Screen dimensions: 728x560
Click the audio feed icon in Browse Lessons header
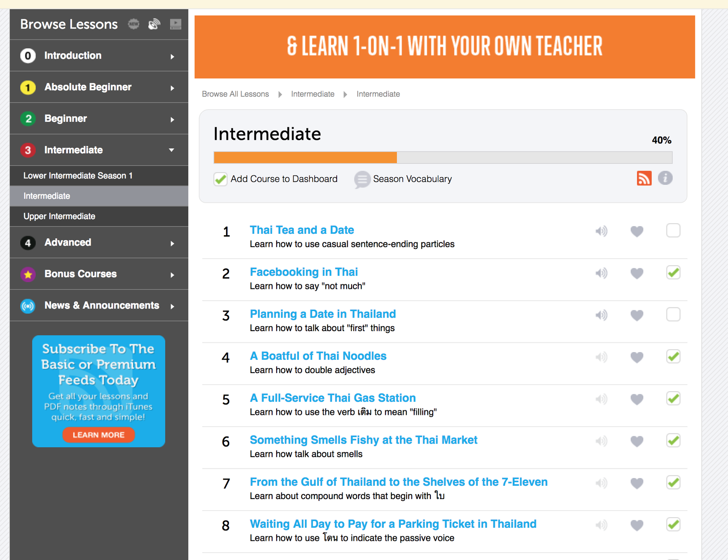pyautogui.click(x=154, y=24)
